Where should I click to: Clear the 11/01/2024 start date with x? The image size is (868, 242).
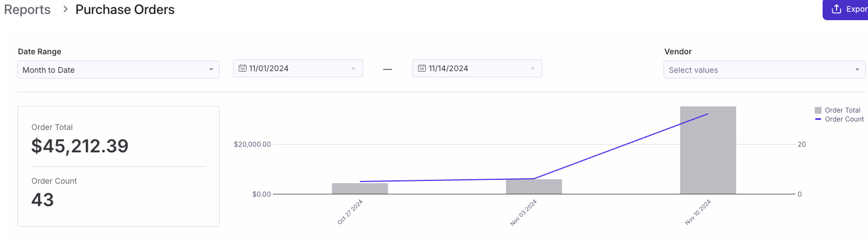(x=354, y=69)
